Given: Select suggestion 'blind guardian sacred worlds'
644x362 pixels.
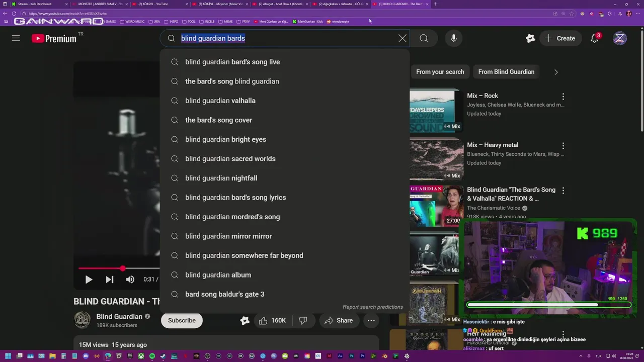Looking at the screenshot, I should (x=285, y=159).
